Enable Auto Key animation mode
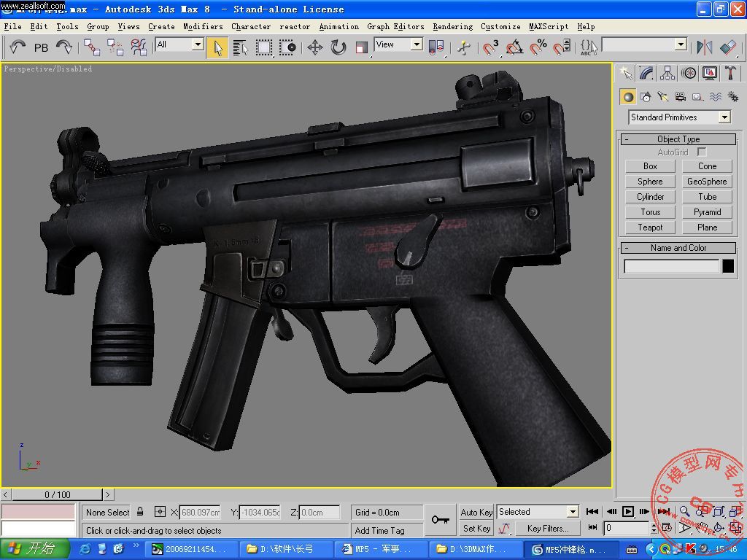Image resolution: width=747 pixels, height=560 pixels. 476,512
